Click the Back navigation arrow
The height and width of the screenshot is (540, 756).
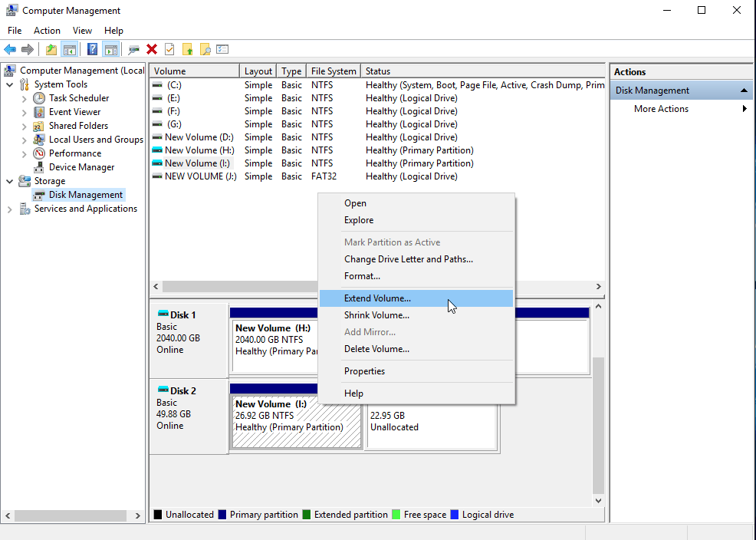[10, 48]
